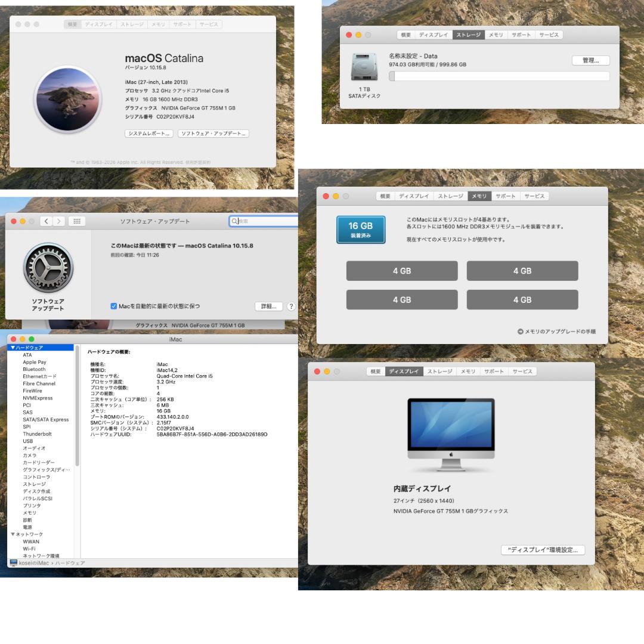Click the back navigation arrow in Software Update
This screenshot has width=644, height=644.
tap(46, 221)
